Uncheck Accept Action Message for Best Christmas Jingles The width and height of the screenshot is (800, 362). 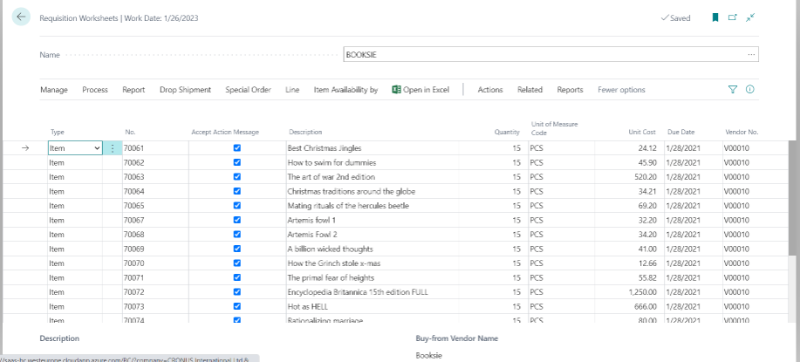(x=237, y=148)
